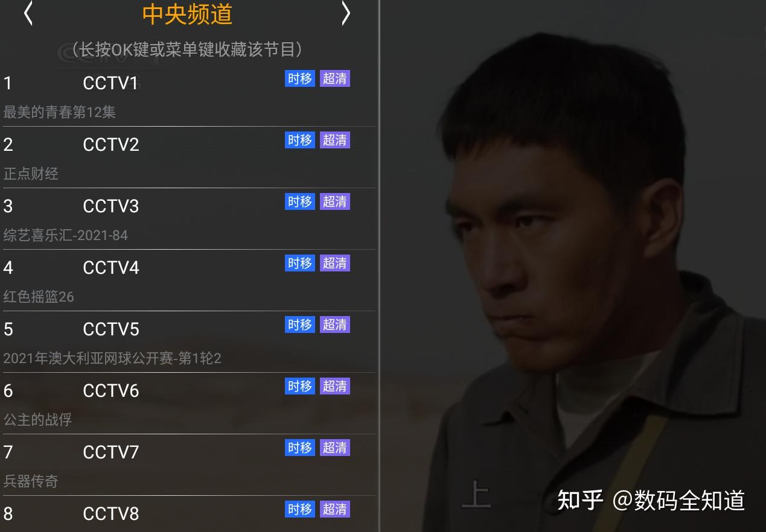Viewport: 766px width, 532px height.
Task: Open program 公主的战俘 on CCTV6
Action: [x=38, y=420]
